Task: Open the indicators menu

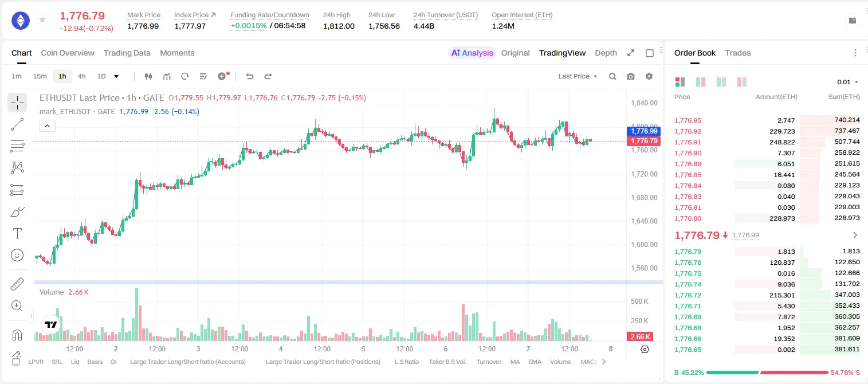Action: coord(167,76)
